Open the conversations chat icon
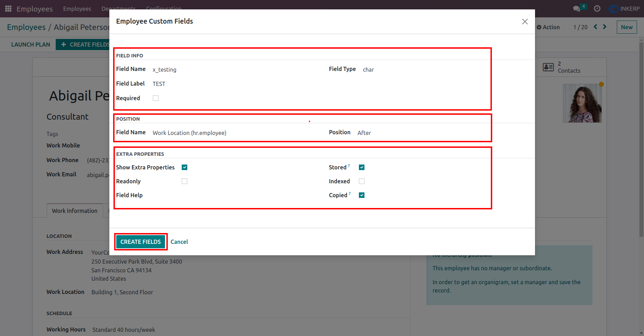 [x=577, y=9]
